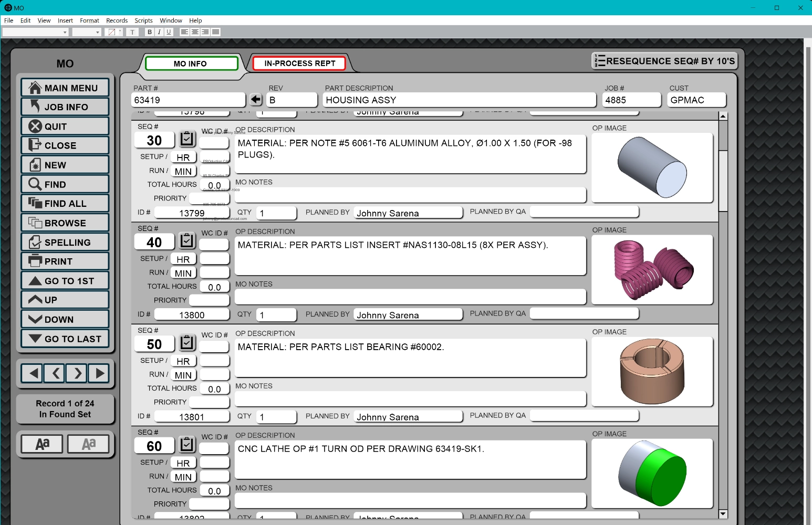Toggle Italic formatting in toolbar

(x=159, y=32)
